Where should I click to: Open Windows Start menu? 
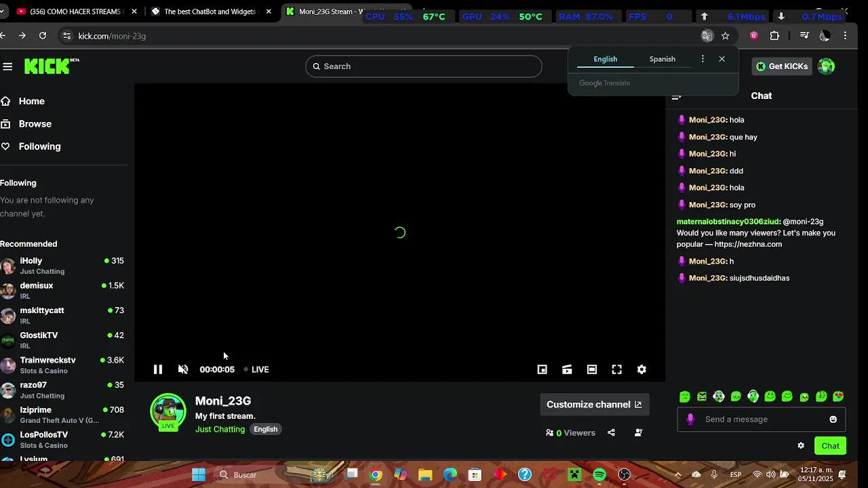[x=199, y=474]
